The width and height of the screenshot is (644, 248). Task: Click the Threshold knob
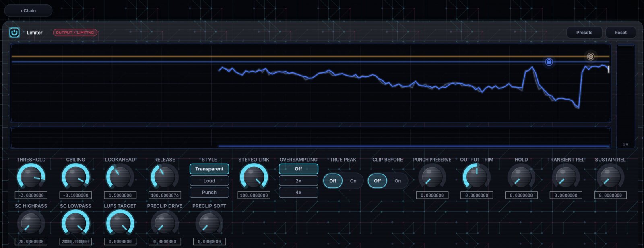(x=31, y=177)
